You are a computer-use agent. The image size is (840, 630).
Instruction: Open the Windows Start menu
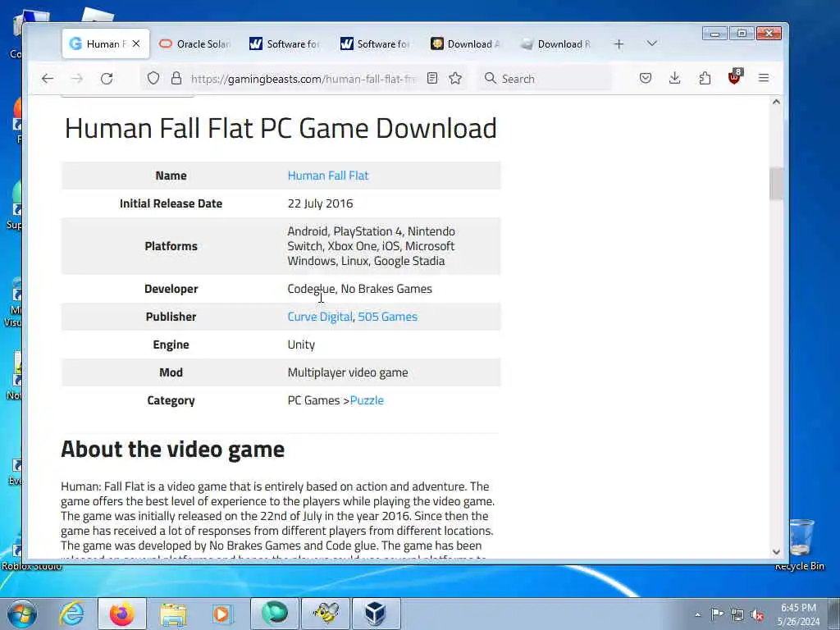pos(22,614)
